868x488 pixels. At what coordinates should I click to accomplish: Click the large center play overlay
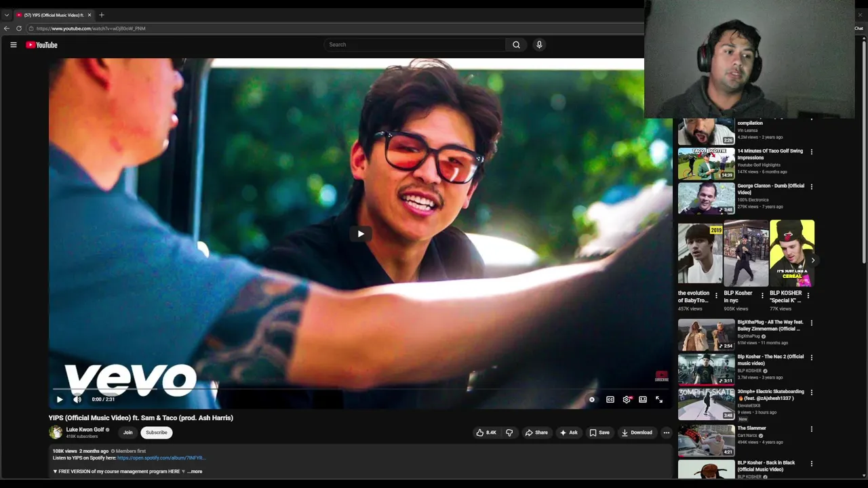pyautogui.click(x=361, y=234)
